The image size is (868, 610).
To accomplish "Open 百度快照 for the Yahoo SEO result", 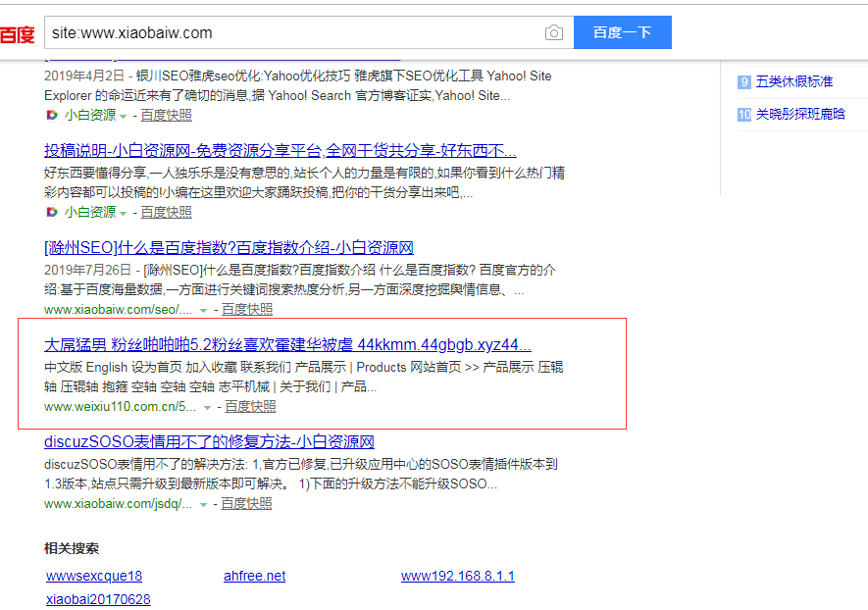I will click(166, 115).
